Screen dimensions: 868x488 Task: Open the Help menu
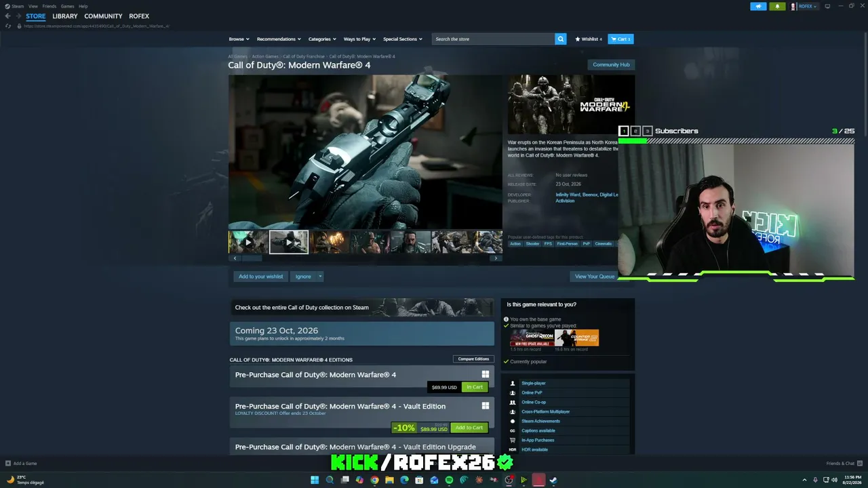click(83, 6)
